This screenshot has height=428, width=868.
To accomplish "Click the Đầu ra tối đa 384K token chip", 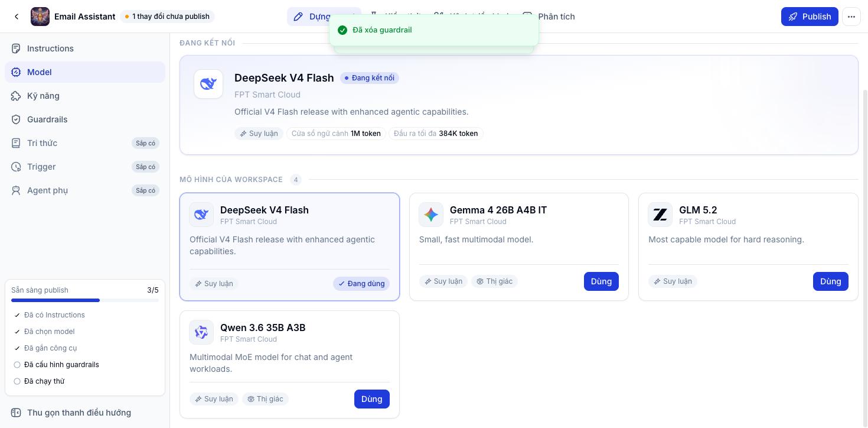I will point(436,134).
